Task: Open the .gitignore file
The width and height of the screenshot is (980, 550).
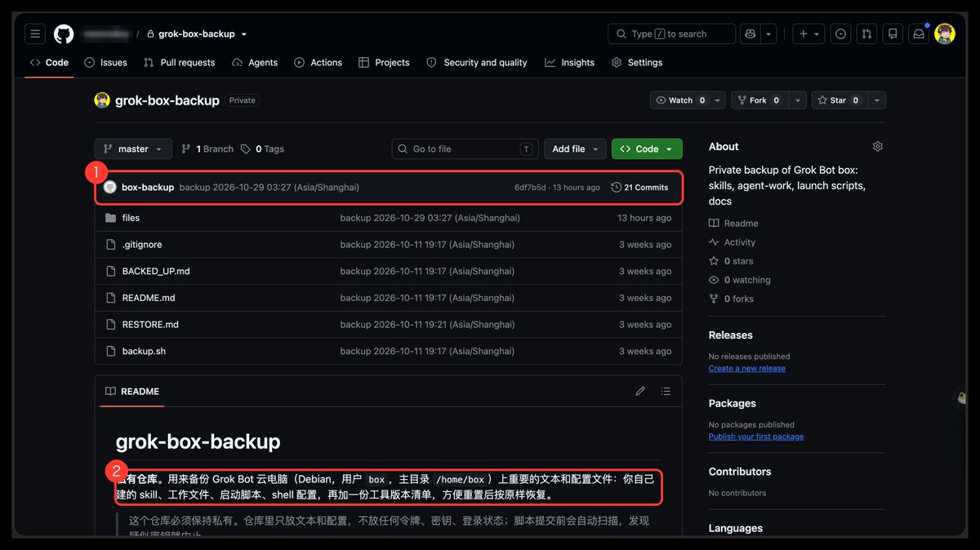Action: (142, 245)
